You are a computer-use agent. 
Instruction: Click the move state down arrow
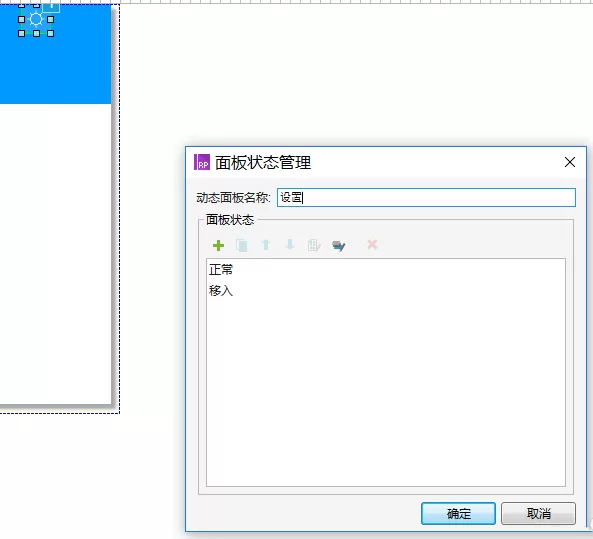click(x=290, y=245)
